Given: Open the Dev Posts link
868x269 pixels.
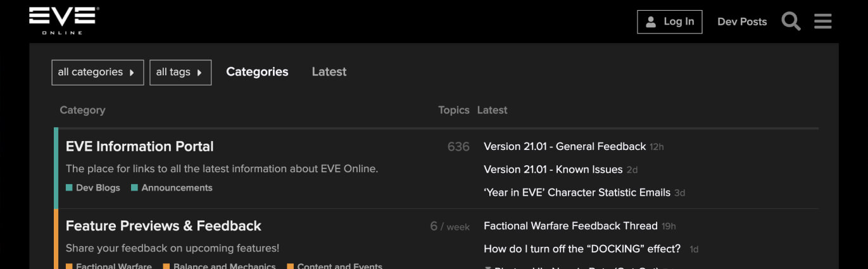Looking at the screenshot, I should [x=742, y=22].
